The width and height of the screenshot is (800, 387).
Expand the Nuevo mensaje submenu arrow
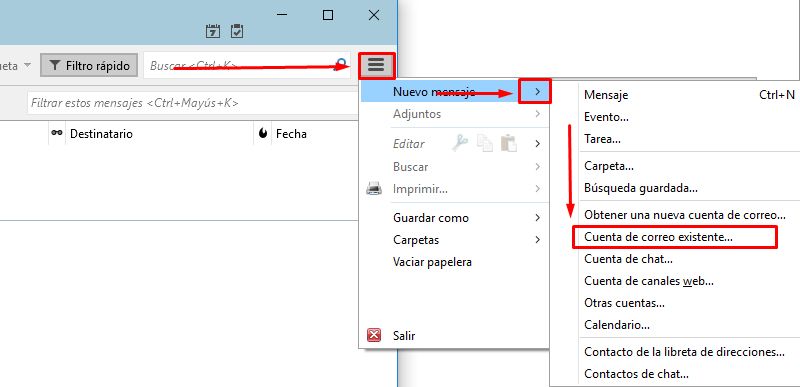pyautogui.click(x=537, y=92)
